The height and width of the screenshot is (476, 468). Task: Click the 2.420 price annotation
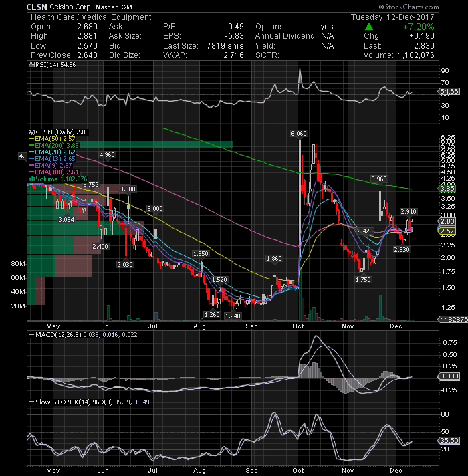(364, 231)
